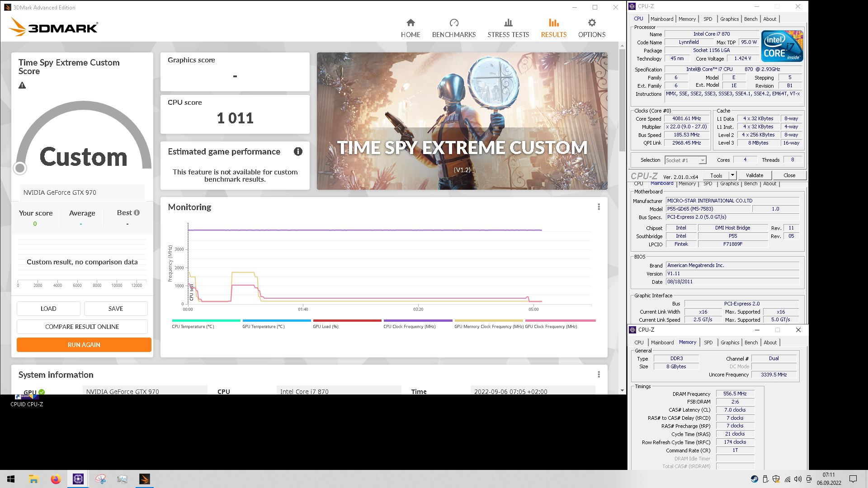Click the orange RUN AGAIN button
This screenshot has height=488, width=868.
pos(84,345)
